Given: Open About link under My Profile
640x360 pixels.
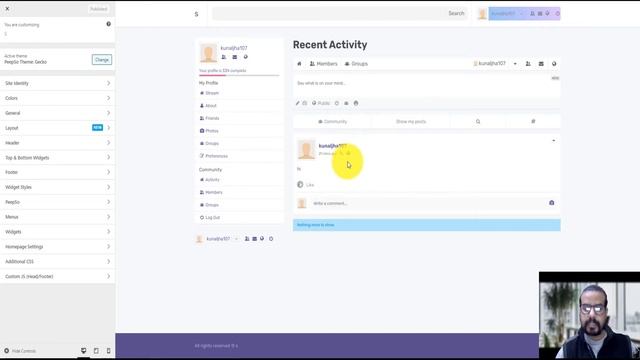Looking at the screenshot, I should 208,106.
